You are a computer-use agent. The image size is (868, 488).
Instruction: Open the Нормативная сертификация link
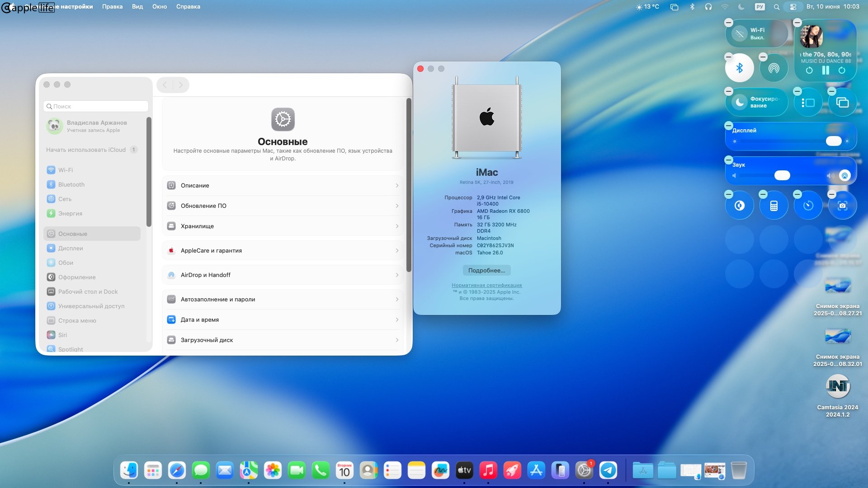point(486,285)
